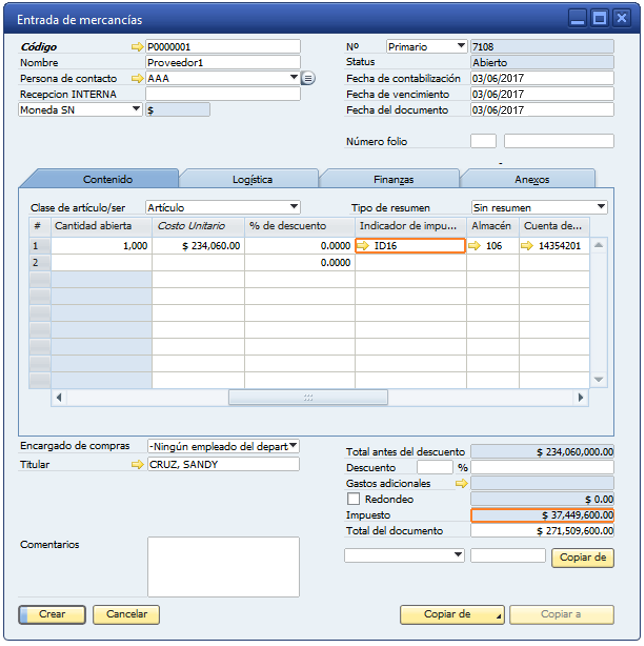Expand the Primario series dropdown
Screen dimensions: 644x646
click(460, 46)
